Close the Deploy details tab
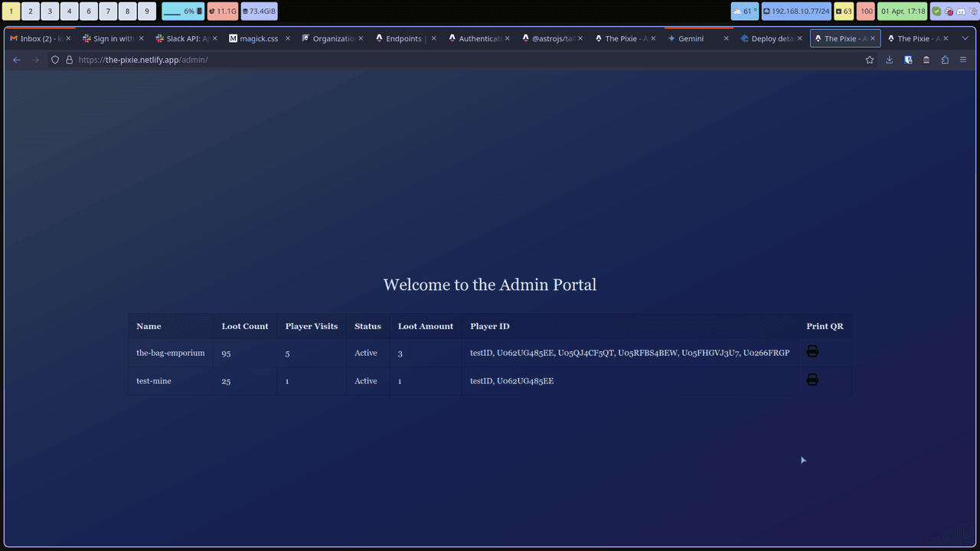 click(x=800, y=38)
